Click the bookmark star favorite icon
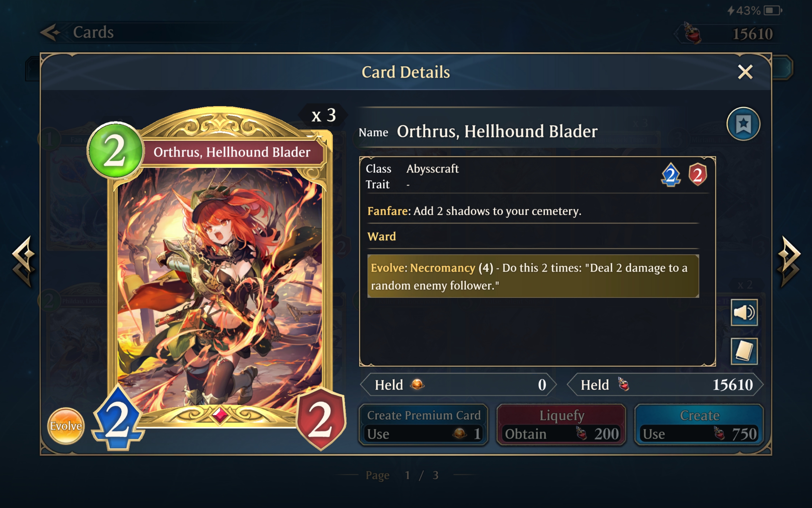The image size is (812, 508). coord(743,124)
